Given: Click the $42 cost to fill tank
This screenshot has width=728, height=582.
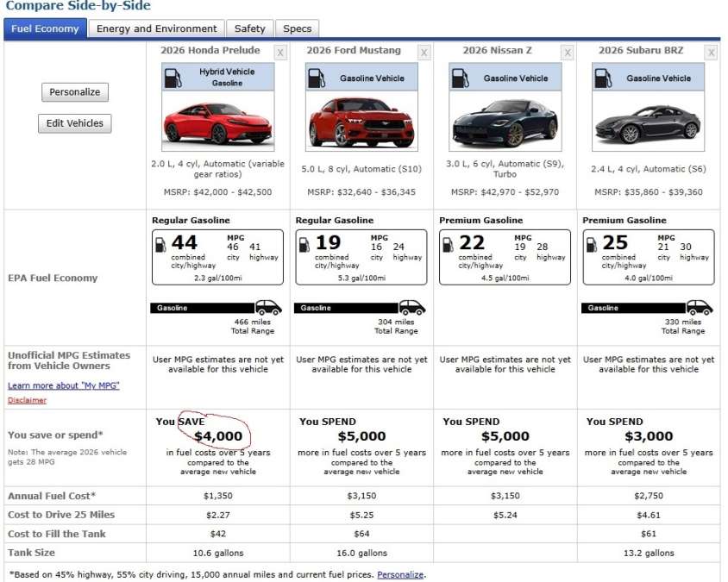Looking at the screenshot, I should point(217,534).
